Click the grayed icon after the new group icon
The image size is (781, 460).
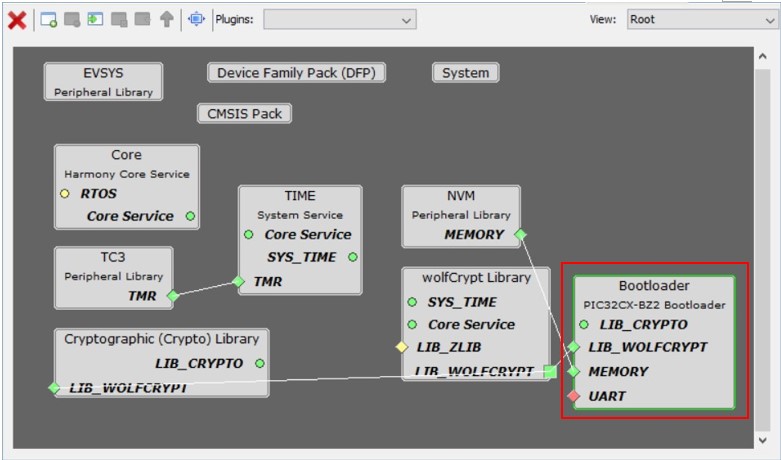point(72,19)
